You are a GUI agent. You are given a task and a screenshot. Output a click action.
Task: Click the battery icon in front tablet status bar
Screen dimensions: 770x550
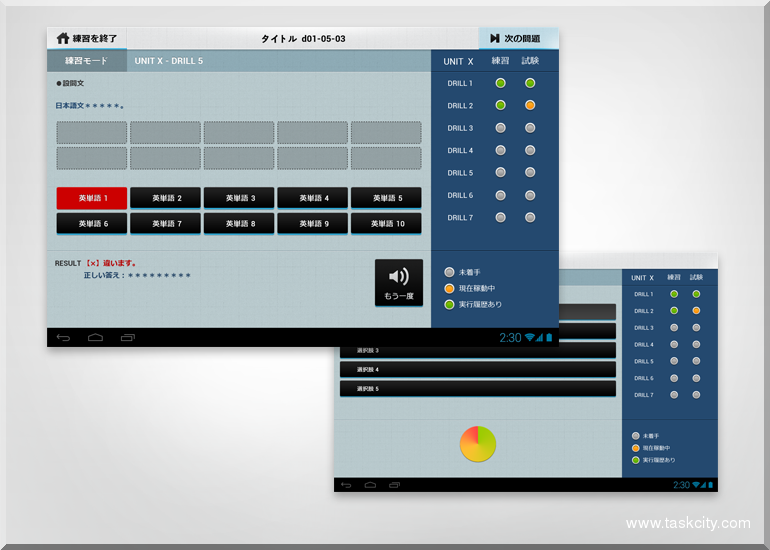548,338
